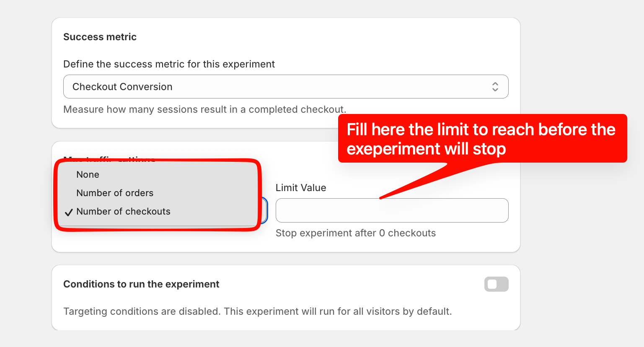Click "Stop experiment after 0 checkouts" hint text

(x=355, y=233)
